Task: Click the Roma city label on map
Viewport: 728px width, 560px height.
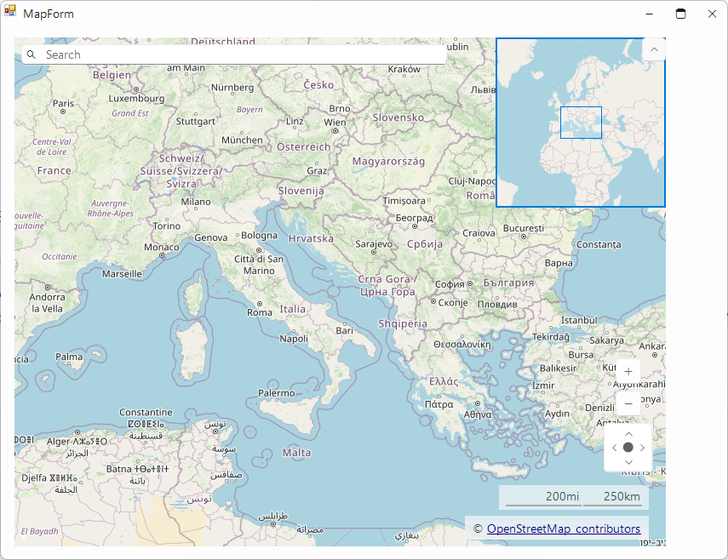Action: [x=260, y=312]
